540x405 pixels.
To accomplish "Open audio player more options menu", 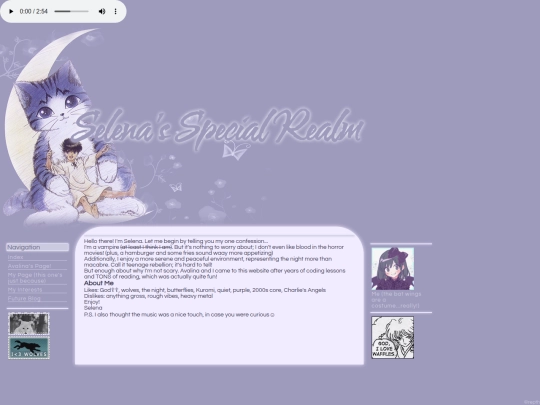I will (x=116, y=11).
